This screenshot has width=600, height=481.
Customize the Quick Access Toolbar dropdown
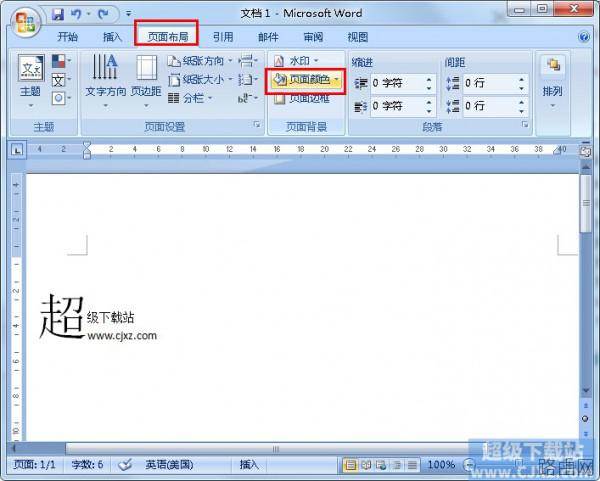[x=129, y=14]
